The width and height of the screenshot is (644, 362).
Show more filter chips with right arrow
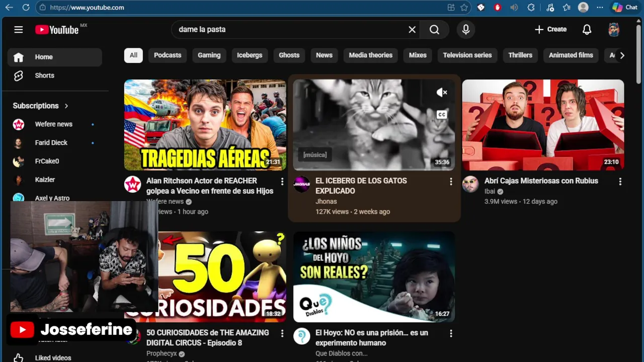click(x=622, y=55)
